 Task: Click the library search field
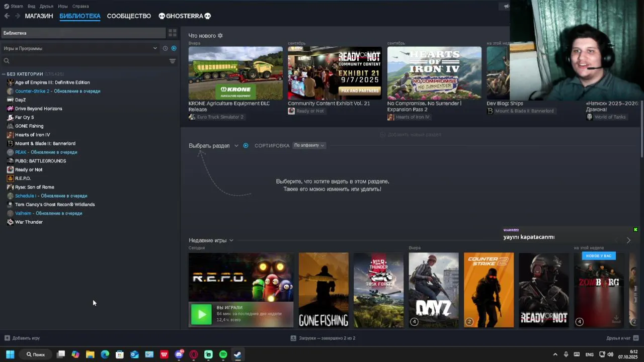[x=83, y=61]
